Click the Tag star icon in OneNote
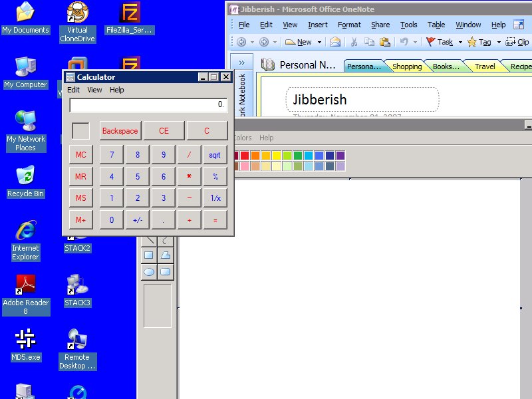Screen dimensions: 532x399 471,42
